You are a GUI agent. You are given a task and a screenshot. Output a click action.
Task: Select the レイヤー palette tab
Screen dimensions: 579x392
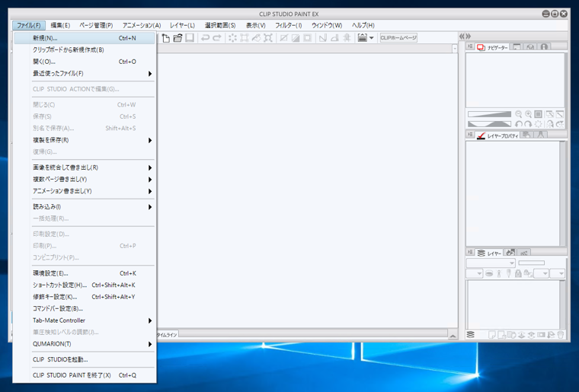(489, 253)
